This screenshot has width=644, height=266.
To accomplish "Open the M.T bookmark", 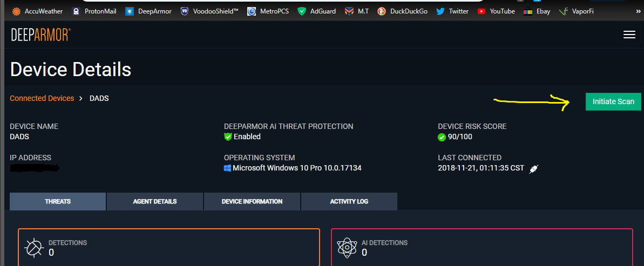I will [x=356, y=11].
